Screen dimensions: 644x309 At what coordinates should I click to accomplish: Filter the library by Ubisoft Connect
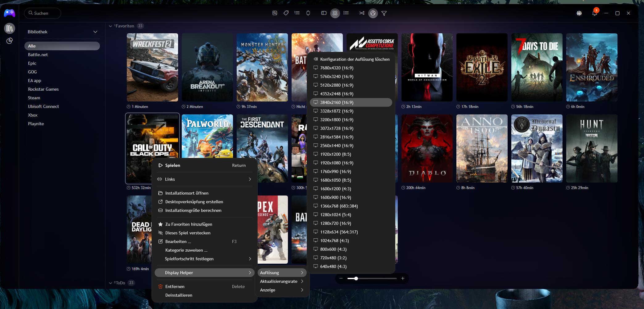[62, 106]
